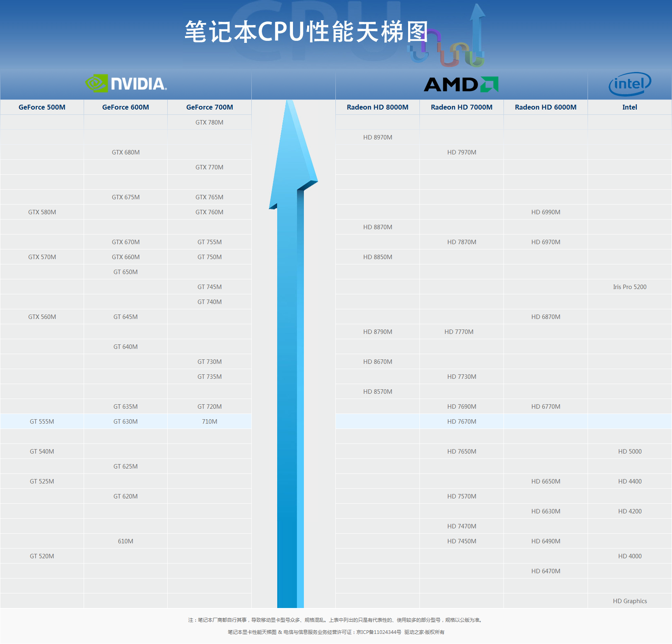The height and width of the screenshot is (644, 672).
Task: Click the GT 635M cell
Action: point(126,407)
